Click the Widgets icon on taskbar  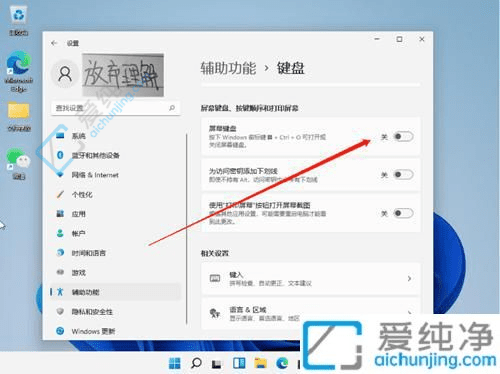point(239,363)
